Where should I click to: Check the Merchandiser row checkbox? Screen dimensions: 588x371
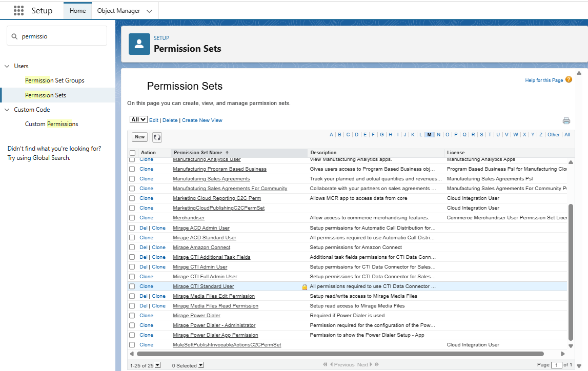(x=133, y=217)
